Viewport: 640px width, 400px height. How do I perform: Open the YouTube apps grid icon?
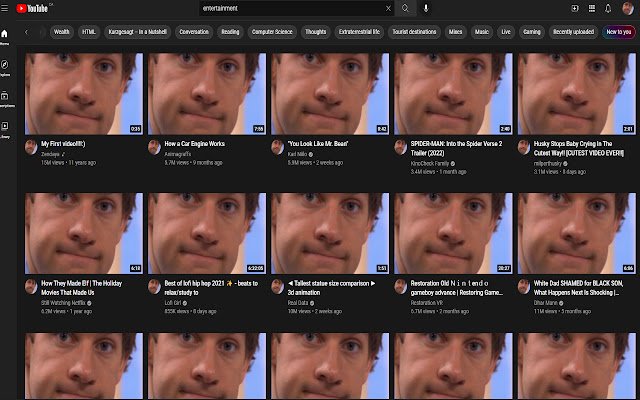pos(591,8)
